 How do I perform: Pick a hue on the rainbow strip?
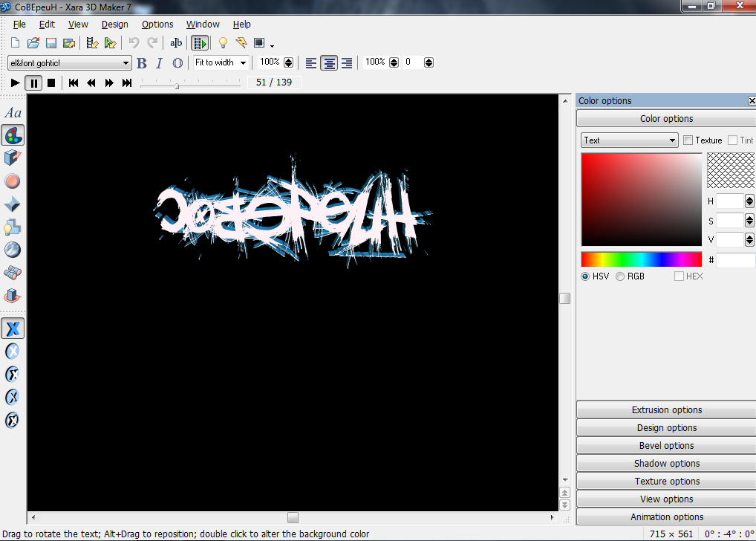click(x=641, y=259)
